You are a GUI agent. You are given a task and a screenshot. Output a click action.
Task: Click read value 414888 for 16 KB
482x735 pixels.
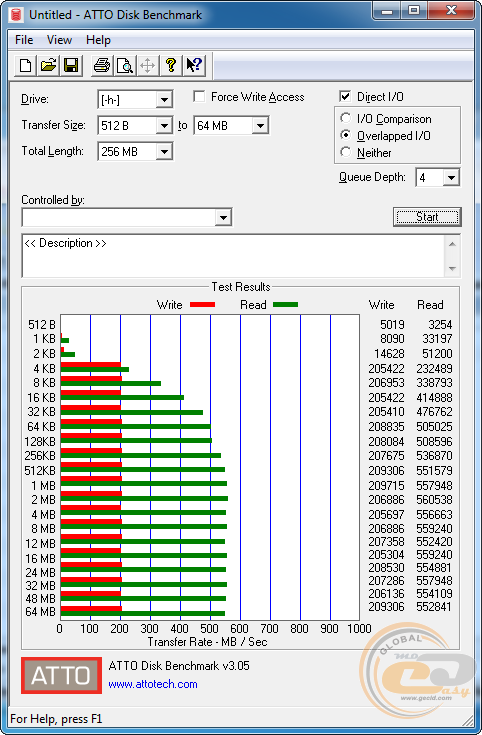[x=434, y=398]
